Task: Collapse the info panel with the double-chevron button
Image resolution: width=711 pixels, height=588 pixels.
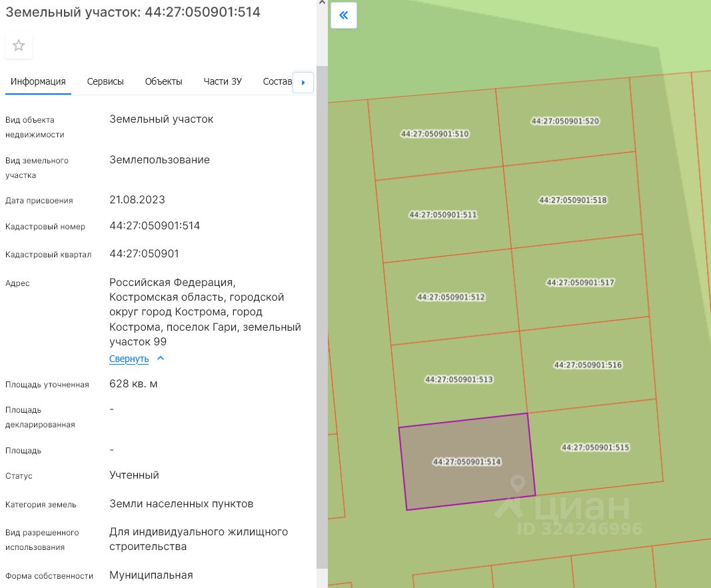Action: tap(344, 15)
